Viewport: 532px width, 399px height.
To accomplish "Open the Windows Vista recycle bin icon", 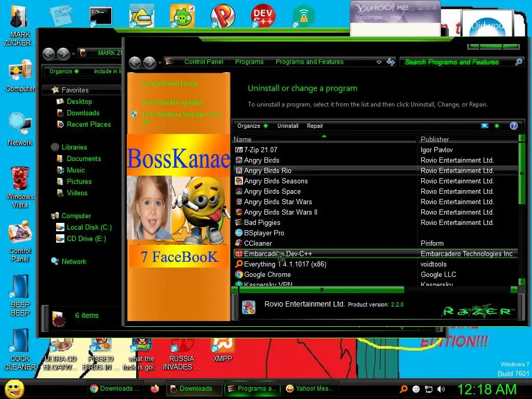I will coord(20,187).
